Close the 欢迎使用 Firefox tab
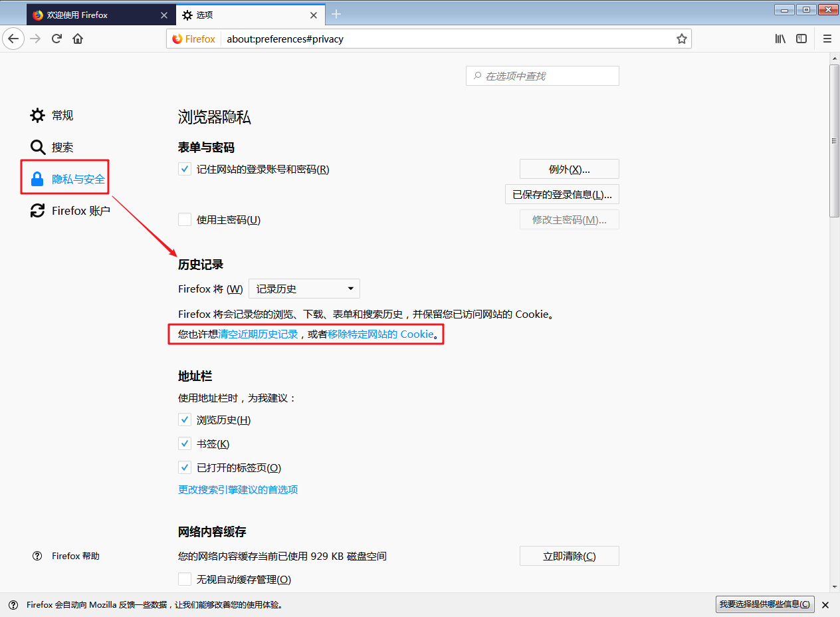This screenshot has width=840, height=617. [x=164, y=15]
